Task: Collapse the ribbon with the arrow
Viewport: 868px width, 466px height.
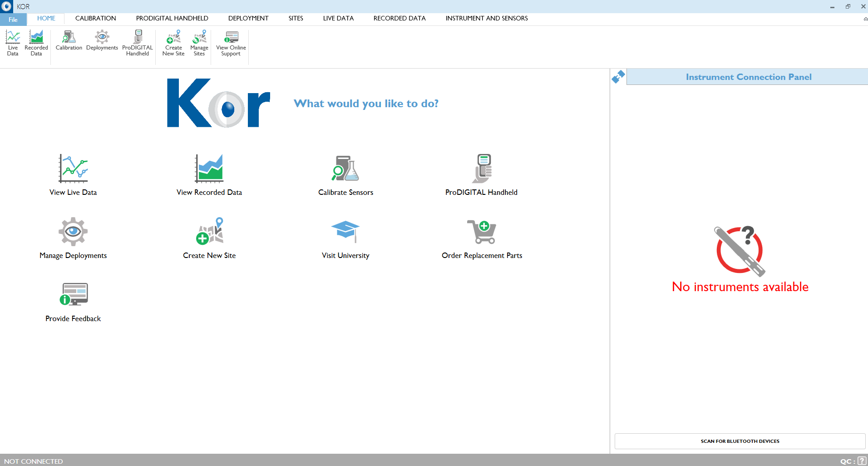Action: (865, 19)
